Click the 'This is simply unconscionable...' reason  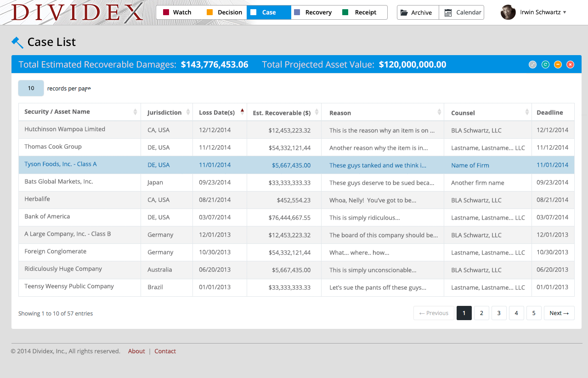pos(373,270)
